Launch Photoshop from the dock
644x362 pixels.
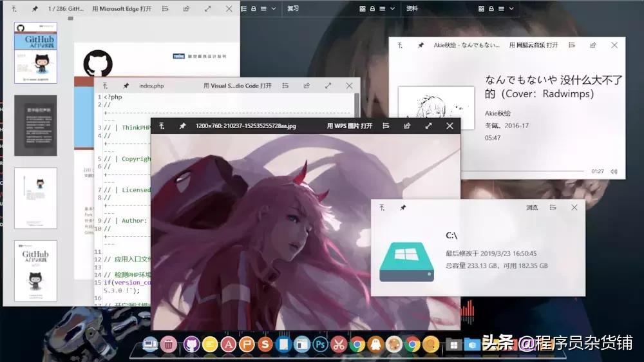320,345
